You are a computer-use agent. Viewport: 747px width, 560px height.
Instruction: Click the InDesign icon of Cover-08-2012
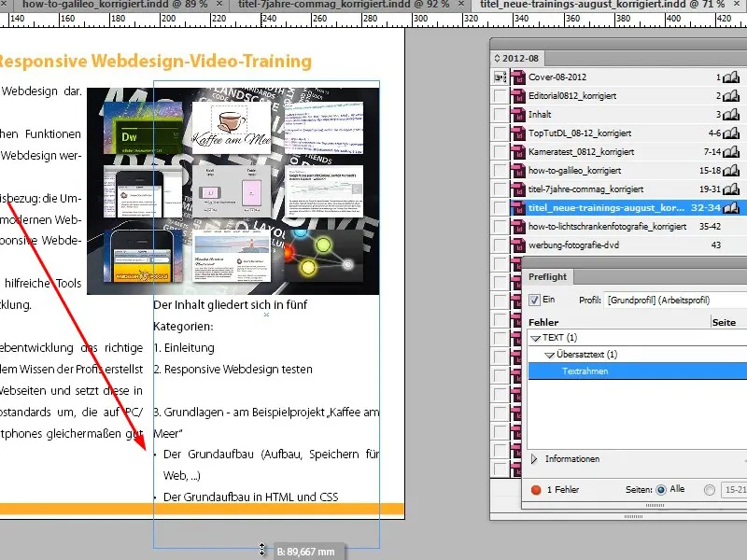pyautogui.click(x=518, y=77)
